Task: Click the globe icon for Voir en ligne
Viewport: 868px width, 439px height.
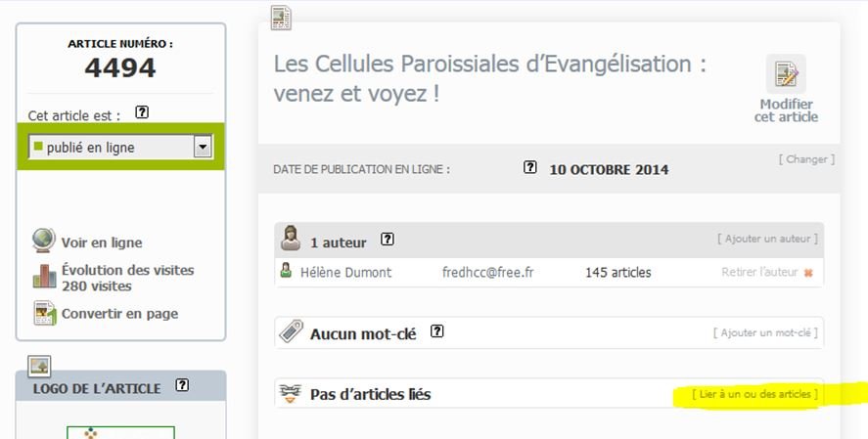Action: (44, 241)
